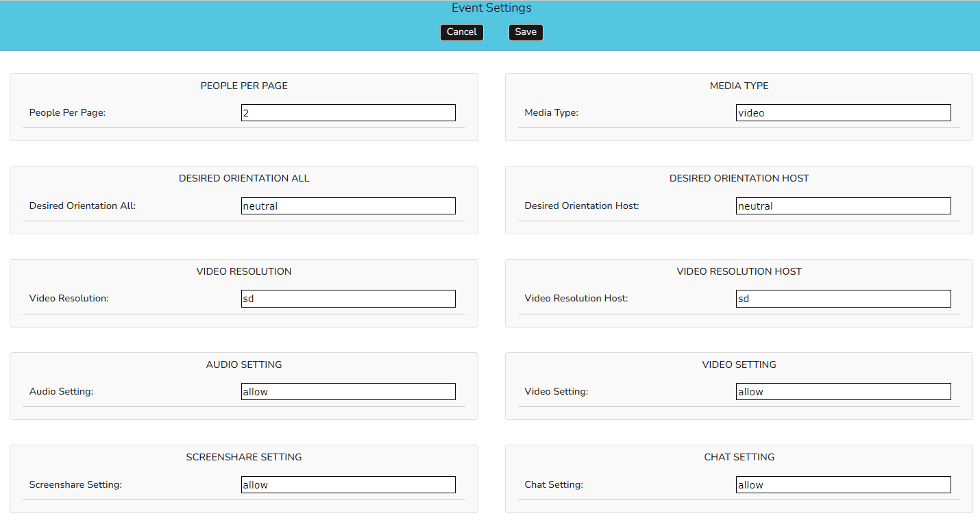The width and height of the screenshot is (980, 520).
Task: Click the People Per Page input field
Action: click(x=347, y=112)
